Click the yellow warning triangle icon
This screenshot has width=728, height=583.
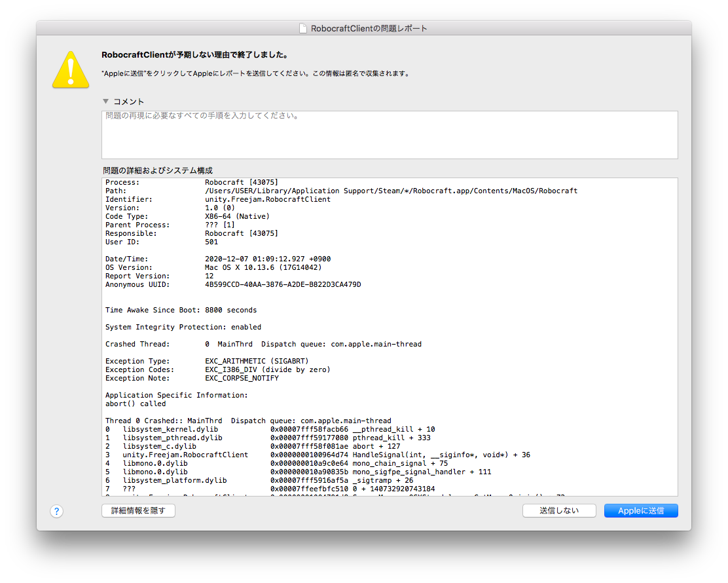point(71,69)
